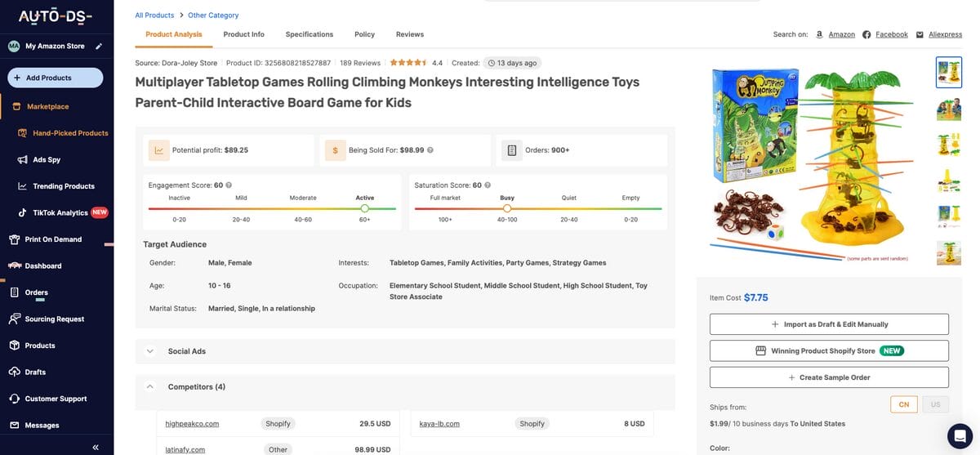Click Item Cost $7.75 value

coord(755,297)
